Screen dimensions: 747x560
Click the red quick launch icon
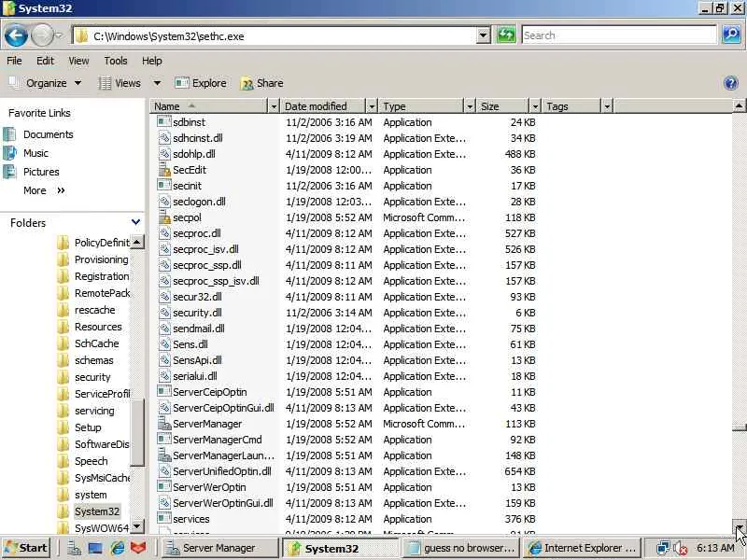[138, 548]
